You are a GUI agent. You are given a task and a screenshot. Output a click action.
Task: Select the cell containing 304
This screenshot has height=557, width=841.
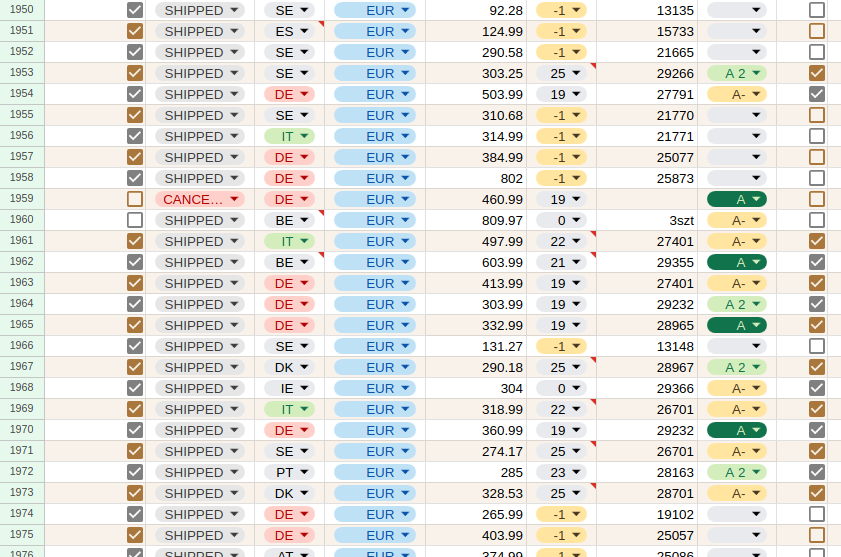[476, 388]
